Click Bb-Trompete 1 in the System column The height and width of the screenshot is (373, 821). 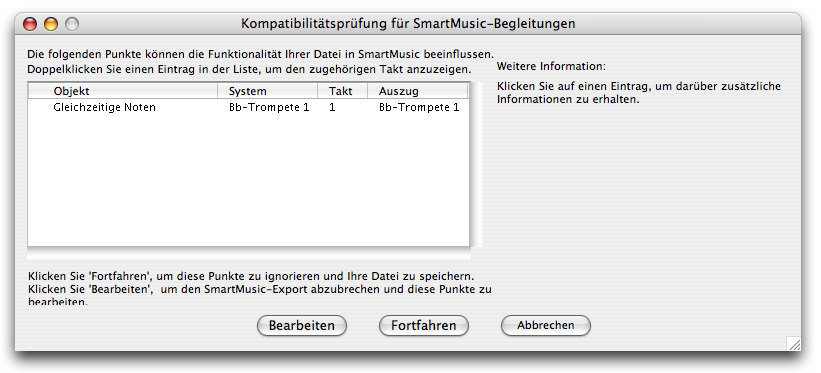click(269, 107)
